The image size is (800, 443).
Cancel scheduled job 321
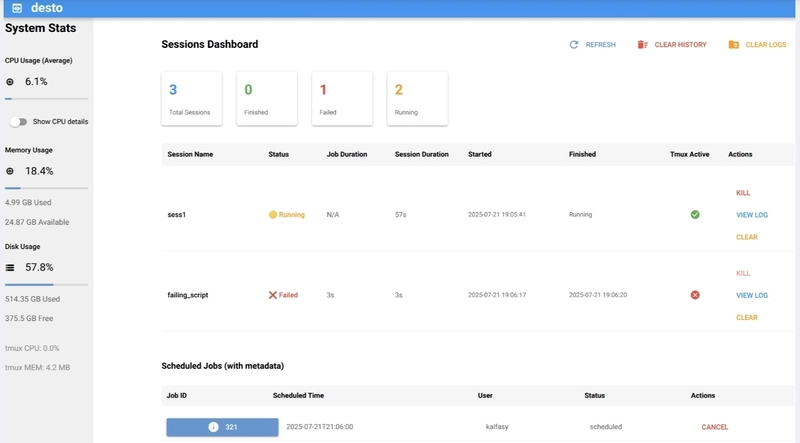(x=714, y=427)
